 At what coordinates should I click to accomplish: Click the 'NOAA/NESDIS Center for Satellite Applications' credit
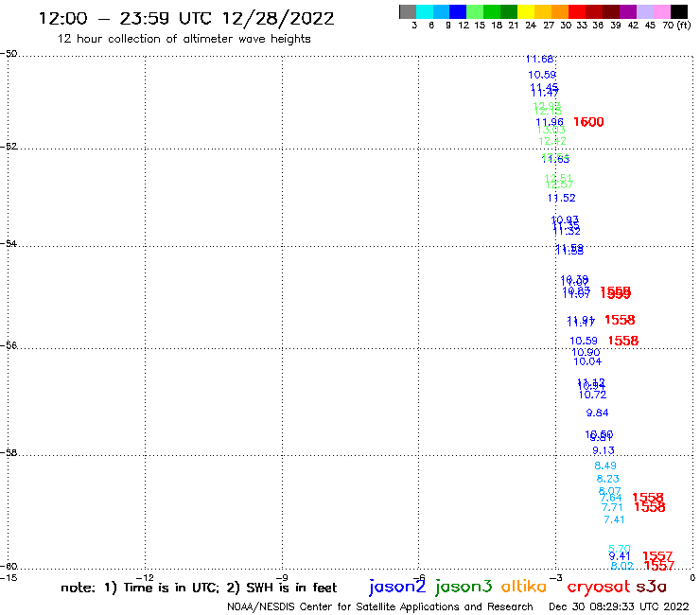(342, 607)
